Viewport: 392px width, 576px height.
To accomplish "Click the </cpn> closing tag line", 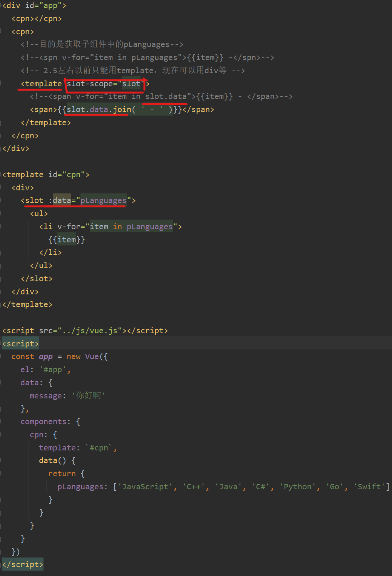I will pos(25,136).
